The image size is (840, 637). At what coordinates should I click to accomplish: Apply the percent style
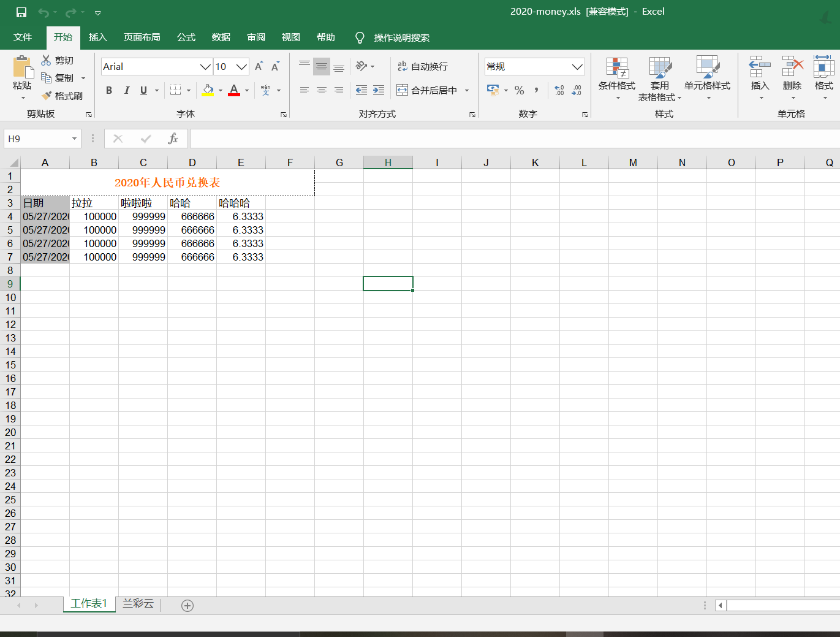[x=520, y=90]
